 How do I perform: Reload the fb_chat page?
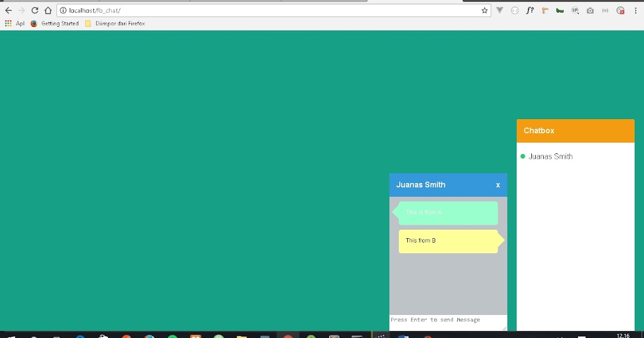coord(34,10)
